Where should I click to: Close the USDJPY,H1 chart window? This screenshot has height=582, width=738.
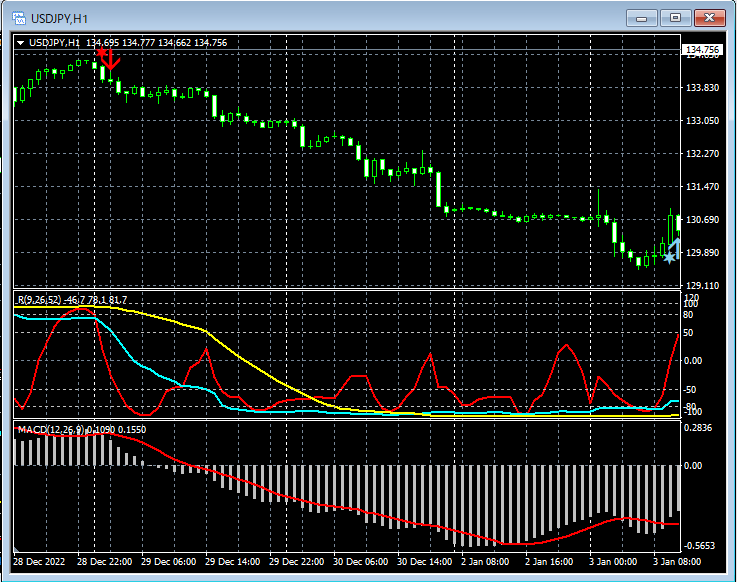711,18
